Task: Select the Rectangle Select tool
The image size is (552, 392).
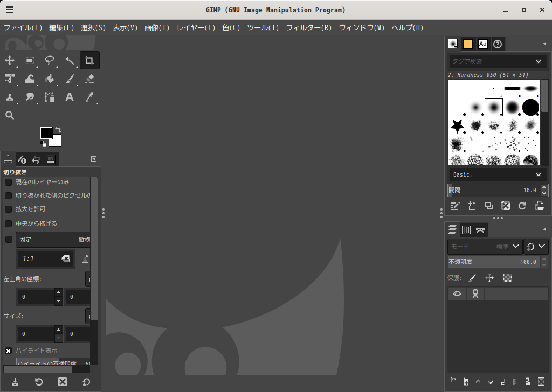Action: (30, 61)
